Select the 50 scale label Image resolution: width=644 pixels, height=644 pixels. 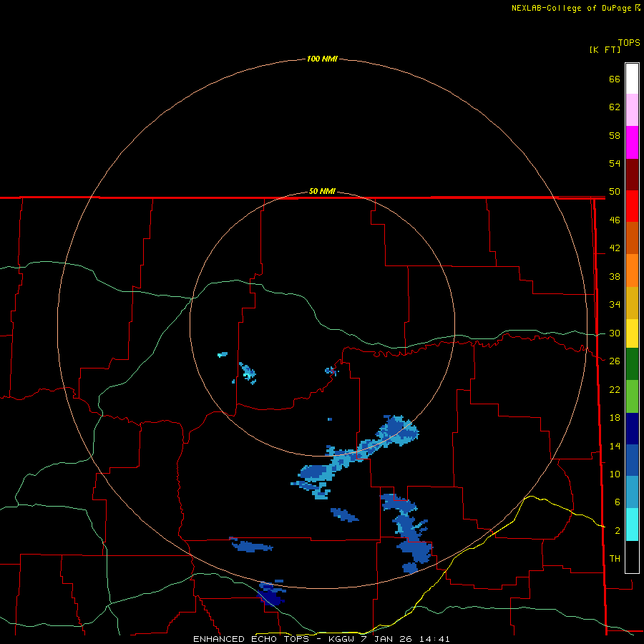click(x=615, y=192)
